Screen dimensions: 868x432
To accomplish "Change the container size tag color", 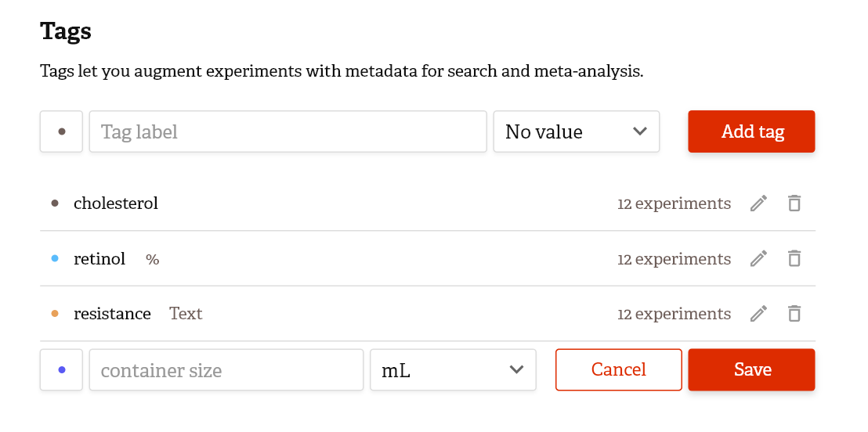I will (62, 370).
